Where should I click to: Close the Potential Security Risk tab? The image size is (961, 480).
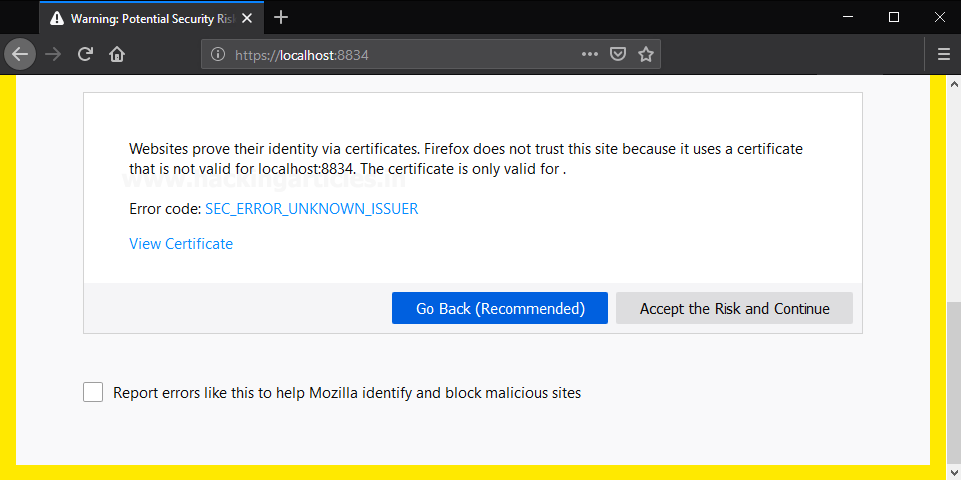click(x=246, y=18)
